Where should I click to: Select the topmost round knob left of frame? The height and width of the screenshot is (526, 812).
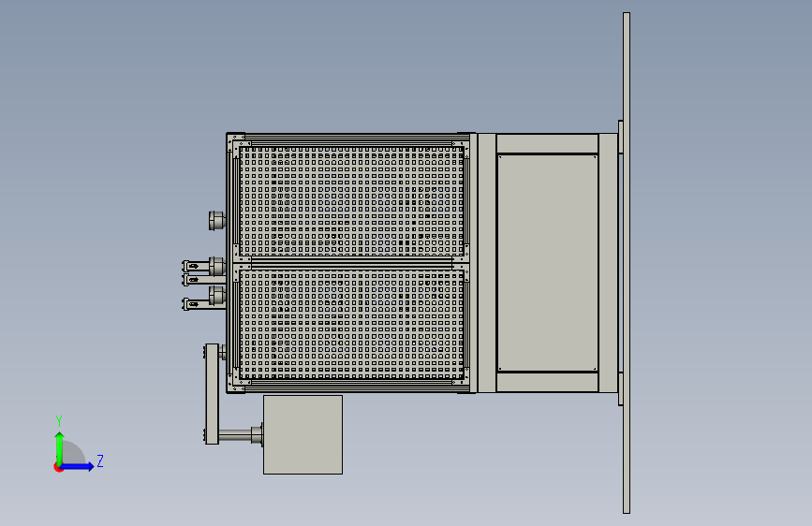(216, 221)
